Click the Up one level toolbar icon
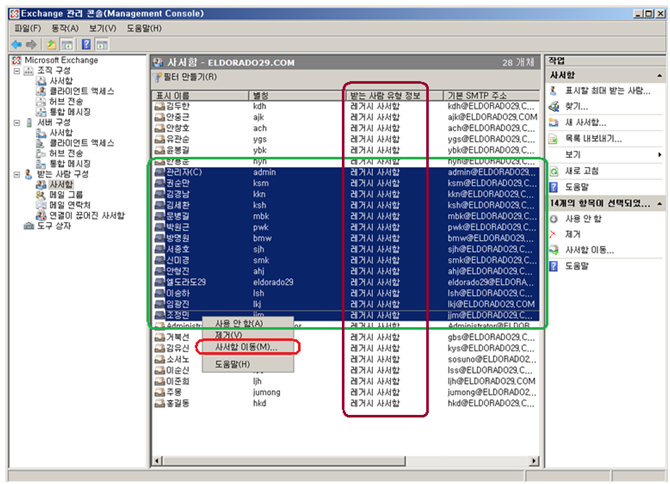 coord(51,44)
